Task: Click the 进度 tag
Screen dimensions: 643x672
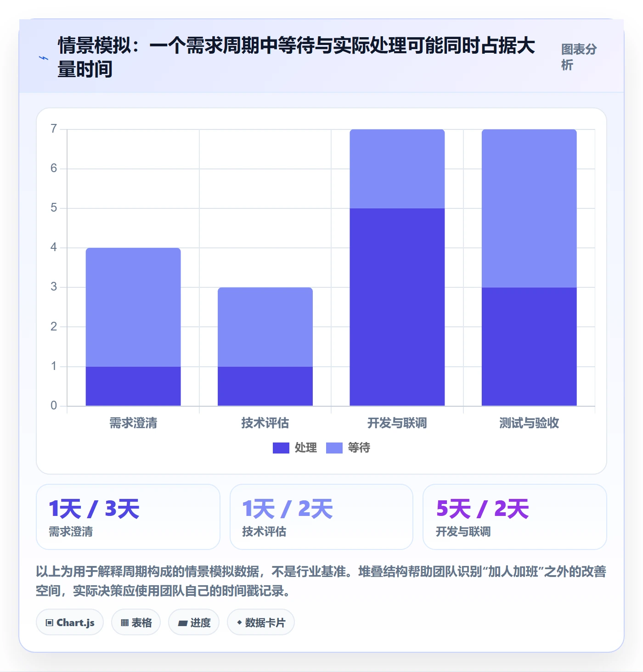Action: coord(194,622)
